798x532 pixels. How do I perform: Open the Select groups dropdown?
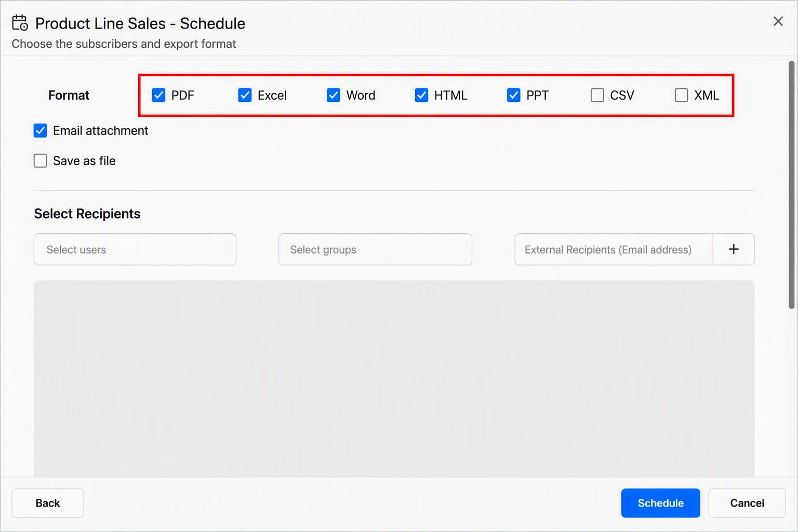(x=375, y=249)
